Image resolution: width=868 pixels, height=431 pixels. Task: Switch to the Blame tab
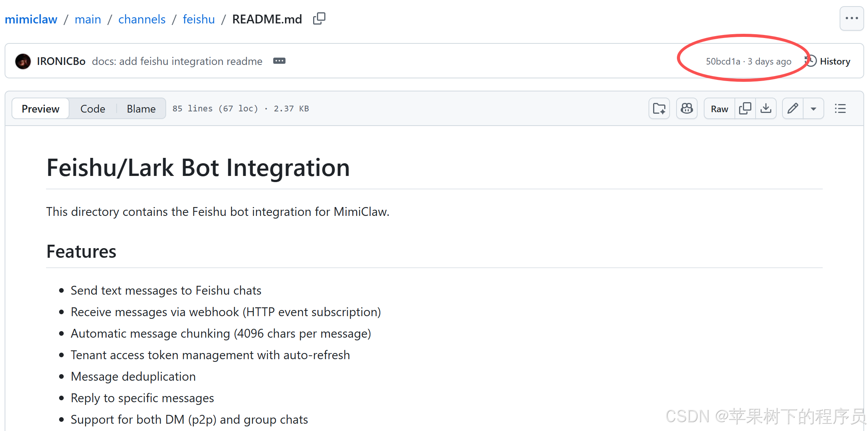tap(141, 109)
